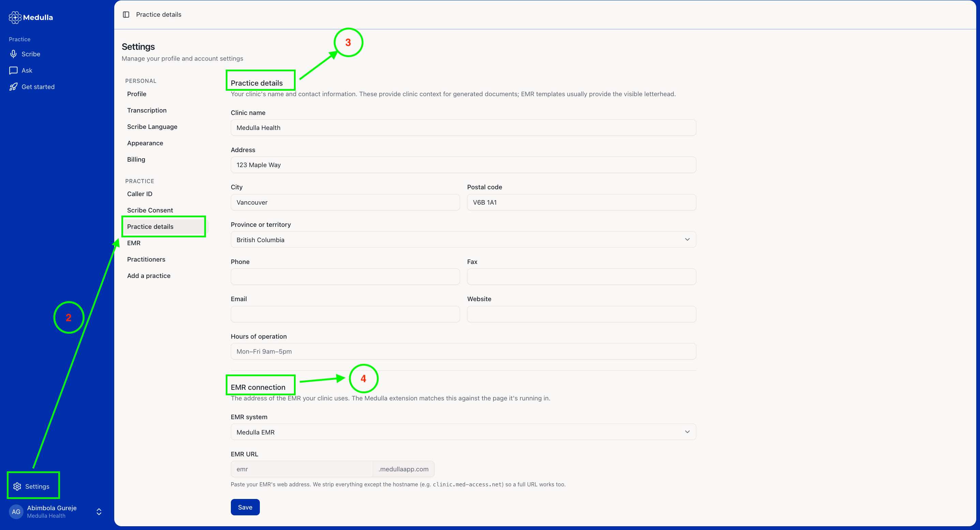Open the Practitioners settings section

[146, 259]
